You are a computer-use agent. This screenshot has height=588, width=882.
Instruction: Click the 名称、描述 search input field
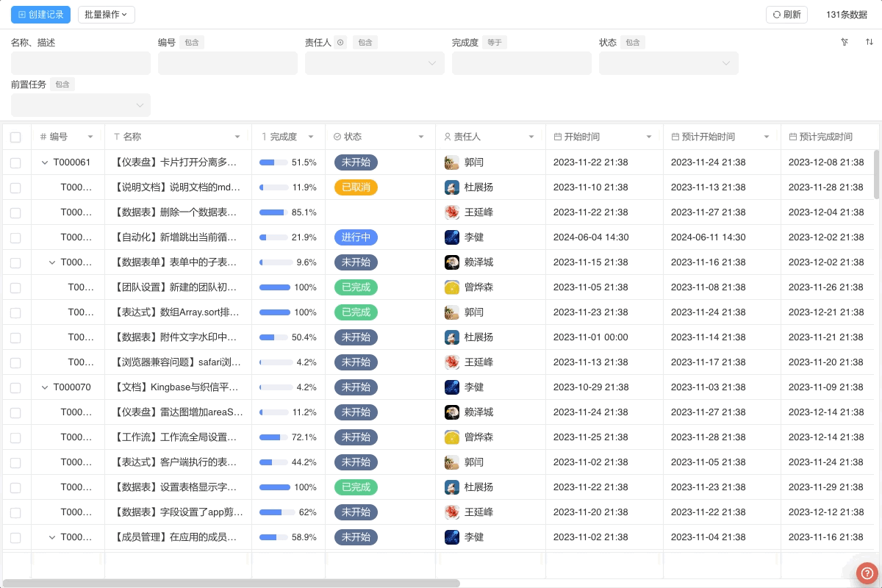coord(81,63)
